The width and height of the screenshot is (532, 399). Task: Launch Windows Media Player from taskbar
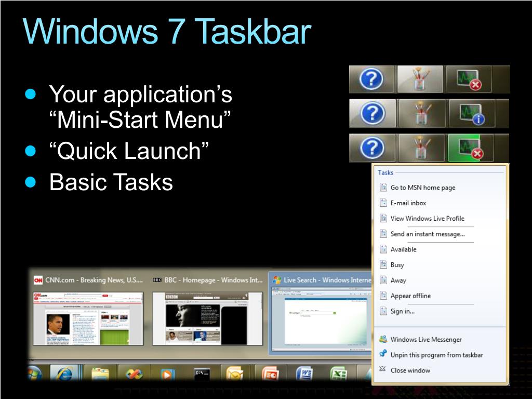pos(167,374)
